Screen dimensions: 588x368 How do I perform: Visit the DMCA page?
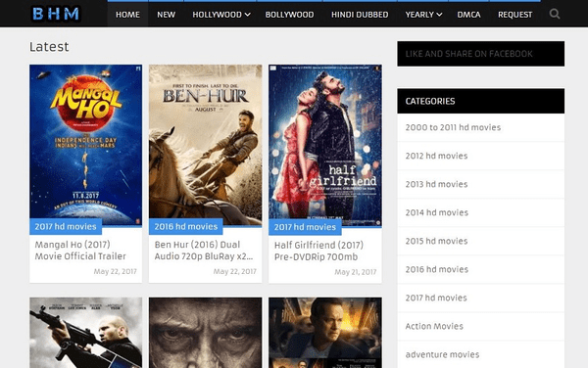pos(468,15)
